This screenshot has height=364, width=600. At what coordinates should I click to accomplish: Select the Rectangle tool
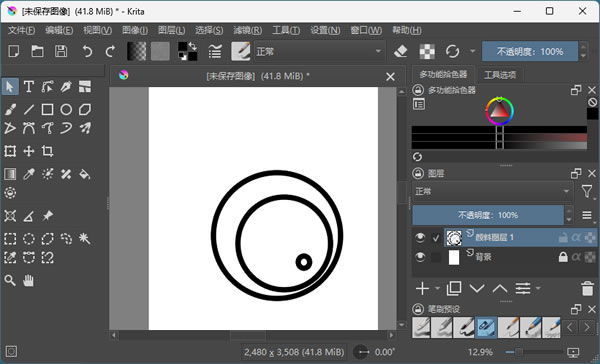pyautogui.click(x=47, y=109)
